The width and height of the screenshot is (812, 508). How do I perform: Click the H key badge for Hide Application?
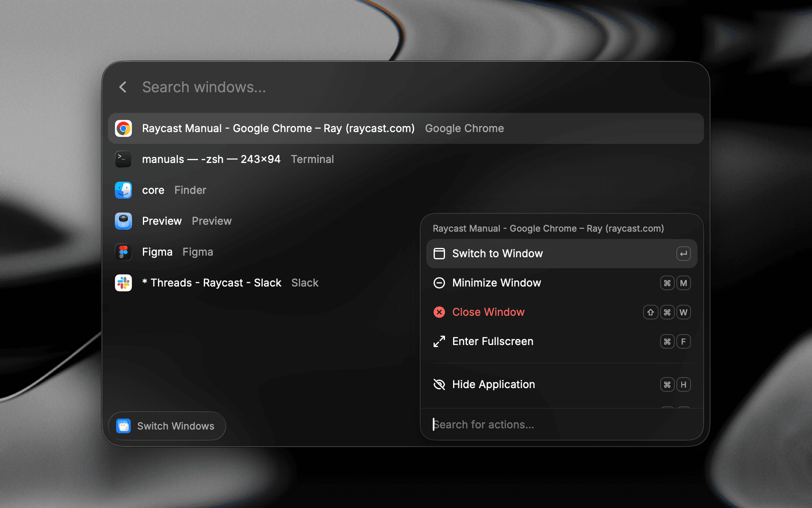pyautogui.click(x=684, y=384)
